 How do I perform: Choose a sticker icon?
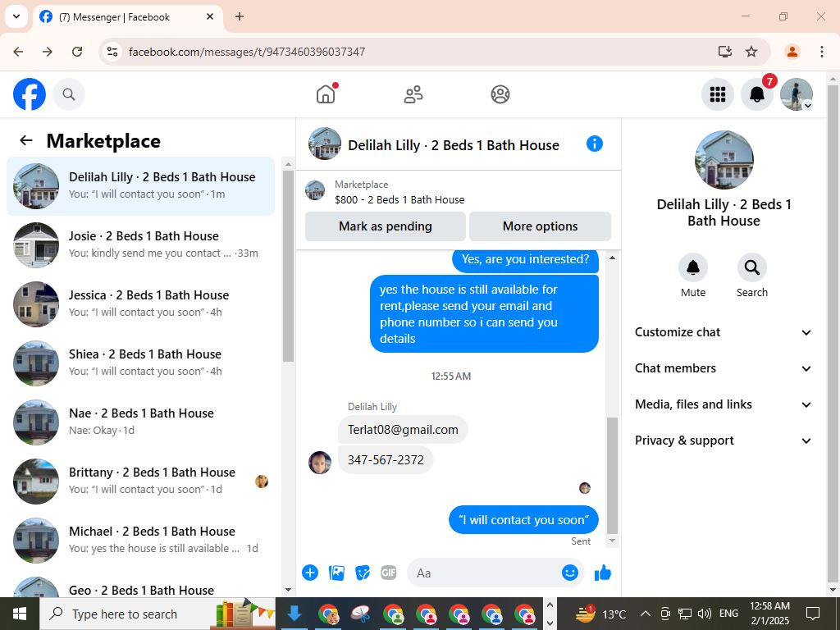coord(363,573)
